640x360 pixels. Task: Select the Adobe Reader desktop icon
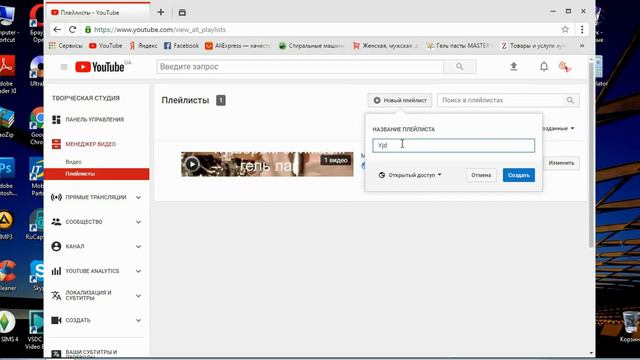[x=7, y=75]
